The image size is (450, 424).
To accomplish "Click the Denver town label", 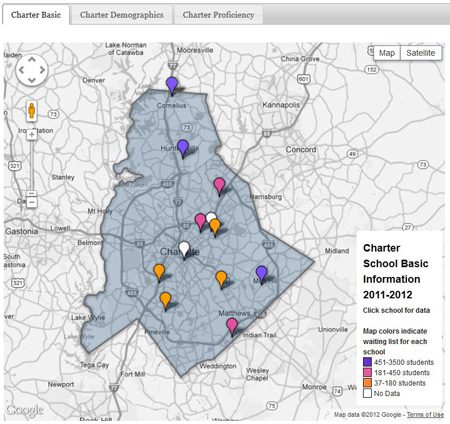I will tap(94, 80).
